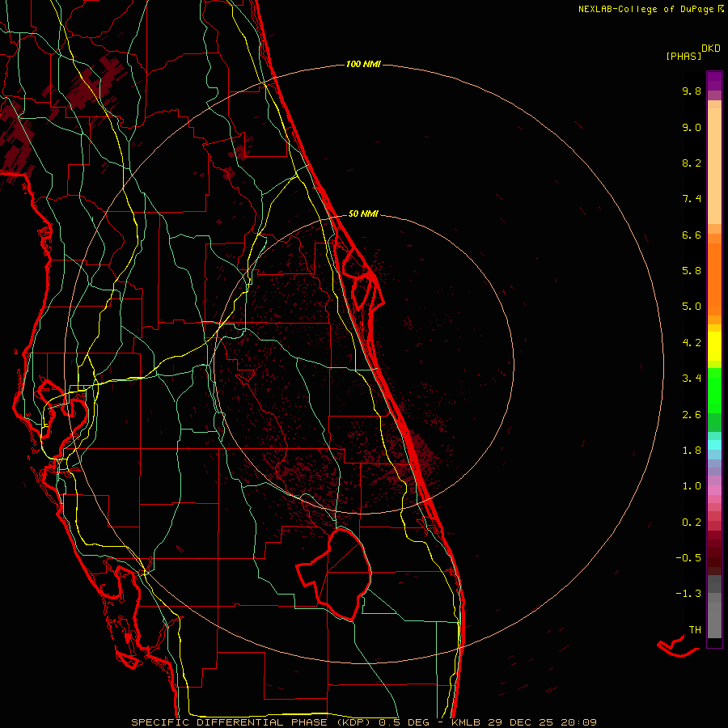This screenshot has height=728, width=728.
Task: Click the 29 DEC 25 date text
Action: [520, 722]
